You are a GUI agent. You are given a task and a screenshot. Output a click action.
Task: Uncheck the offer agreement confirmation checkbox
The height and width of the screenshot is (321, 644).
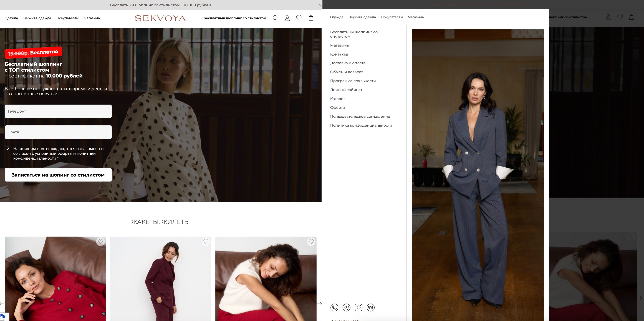(7, 149)
